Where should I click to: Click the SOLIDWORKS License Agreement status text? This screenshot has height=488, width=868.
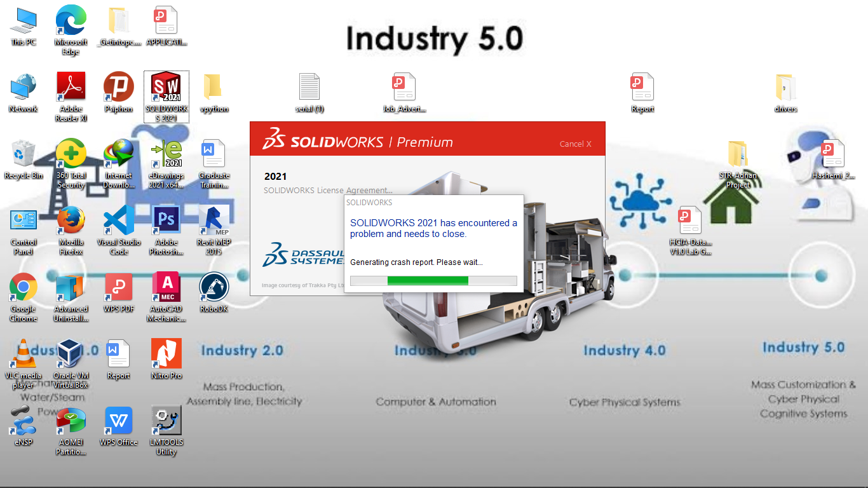[328, 190]
